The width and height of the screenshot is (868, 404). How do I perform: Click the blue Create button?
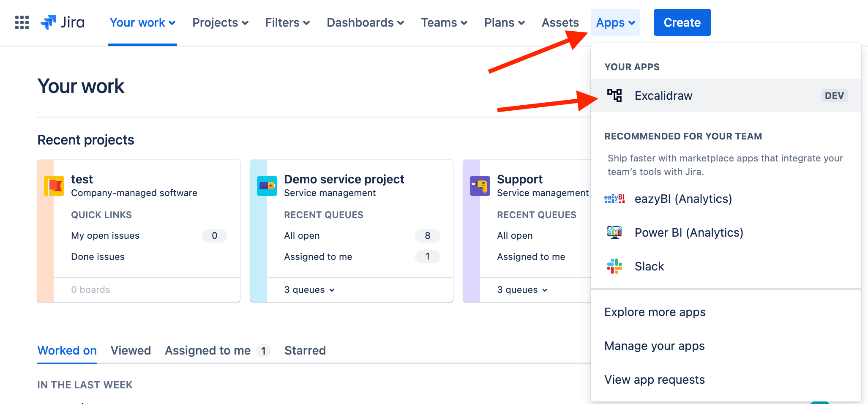tap(682, 22)
